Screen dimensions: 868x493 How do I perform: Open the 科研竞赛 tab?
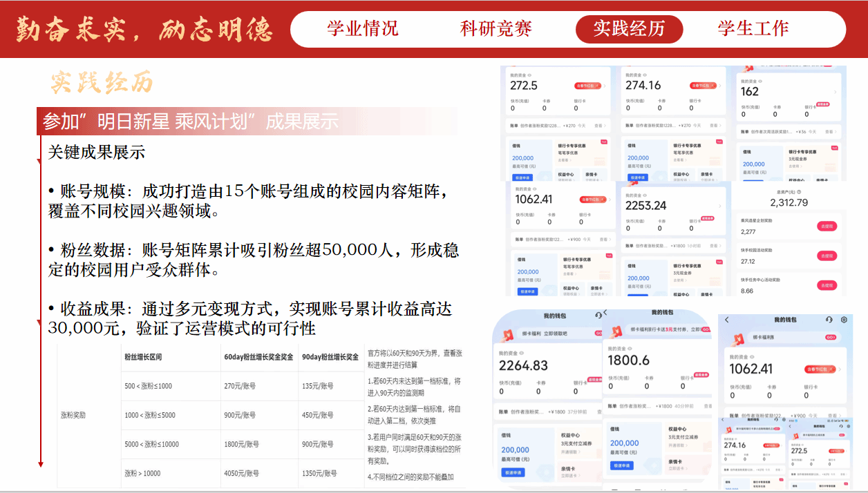coord(496,29)
